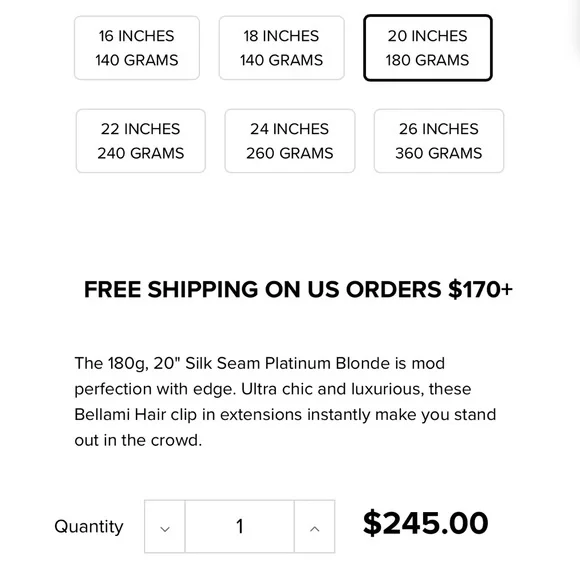Click the "180 GRAMS" line of the selected option

point(428,60)
